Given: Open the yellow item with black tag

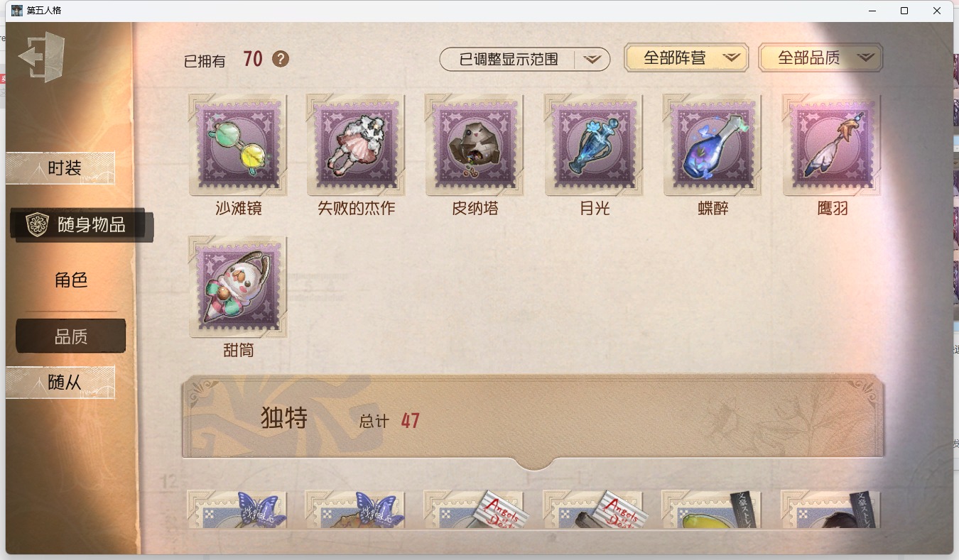Looking at the screenshot, I should (713, 510).
